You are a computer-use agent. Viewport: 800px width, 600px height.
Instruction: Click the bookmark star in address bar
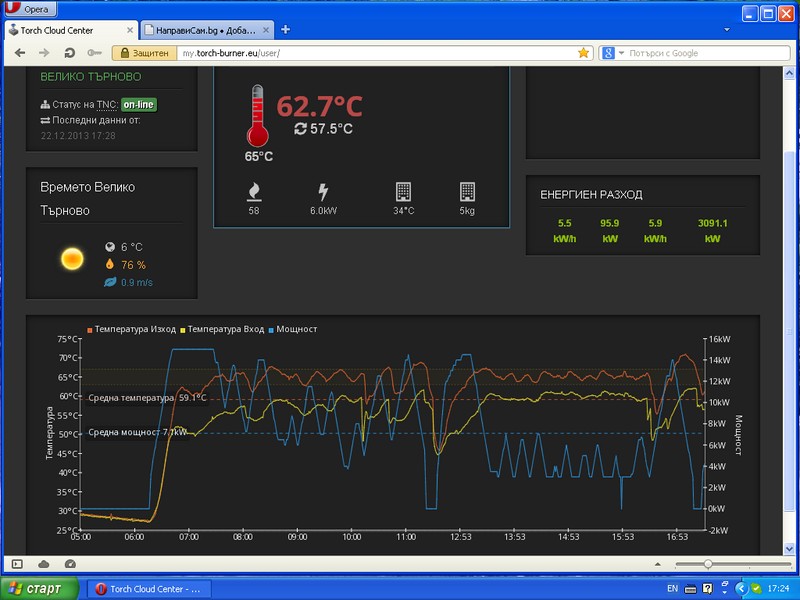click(x=583, y=53)
